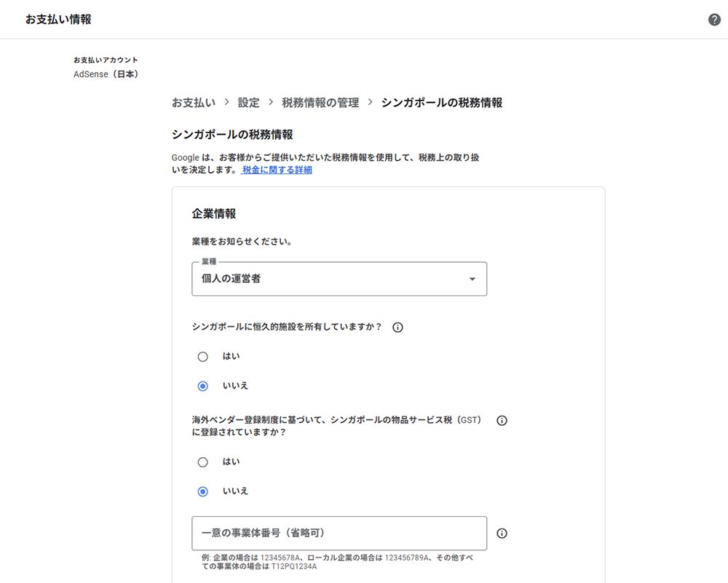The height and width of the screenshot is (583, 728).
Task: Click the current シンガポールの税務情報 breadcrumb
Action: (441, 103)
